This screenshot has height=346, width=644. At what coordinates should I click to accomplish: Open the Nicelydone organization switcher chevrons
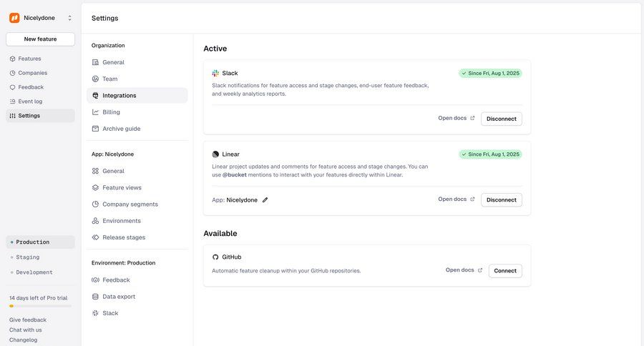point(70,18)
